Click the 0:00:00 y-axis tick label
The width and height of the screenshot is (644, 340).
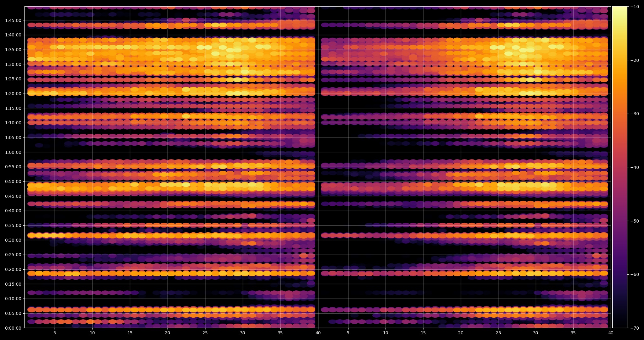(x=13, y=328)
